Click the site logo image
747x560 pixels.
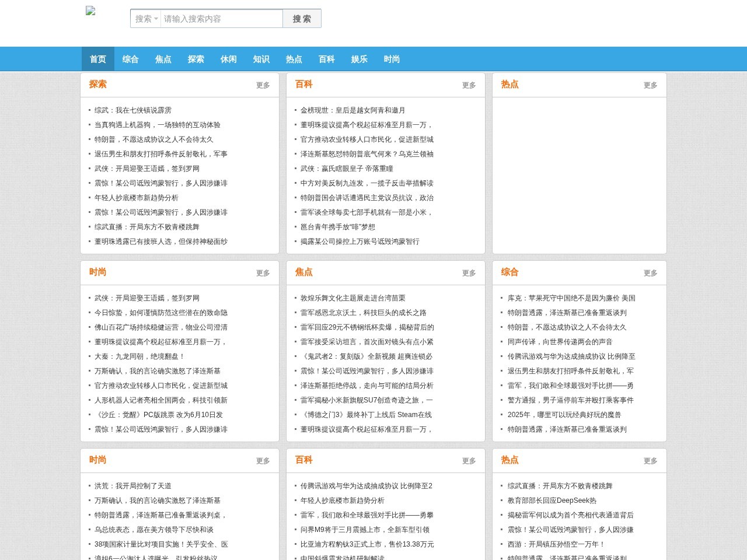pyautogui.click(x=90, y=10)
